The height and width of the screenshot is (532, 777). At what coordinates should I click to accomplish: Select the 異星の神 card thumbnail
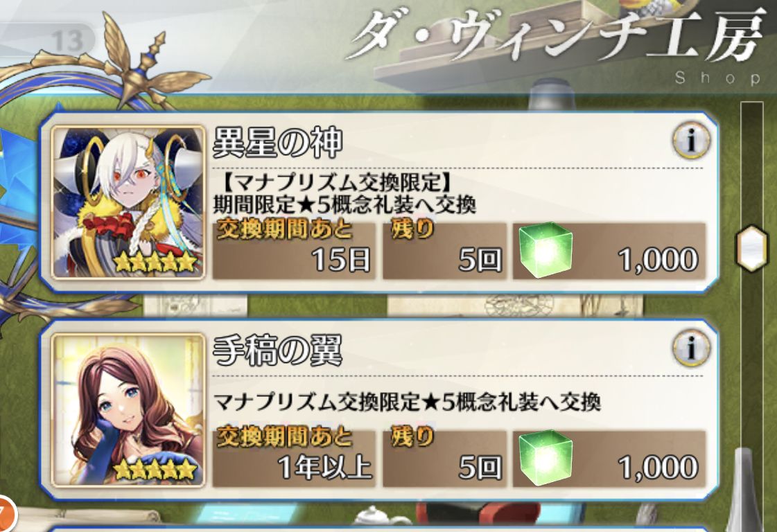(128, 202)
